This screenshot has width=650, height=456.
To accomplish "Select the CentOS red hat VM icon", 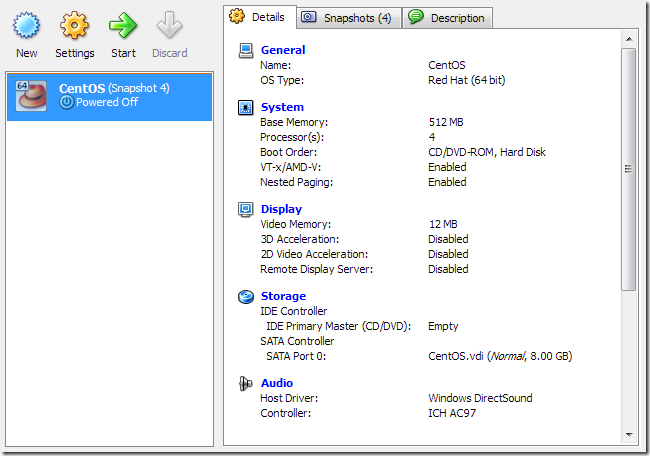I will pyautogui.click(x=31, y=96).
